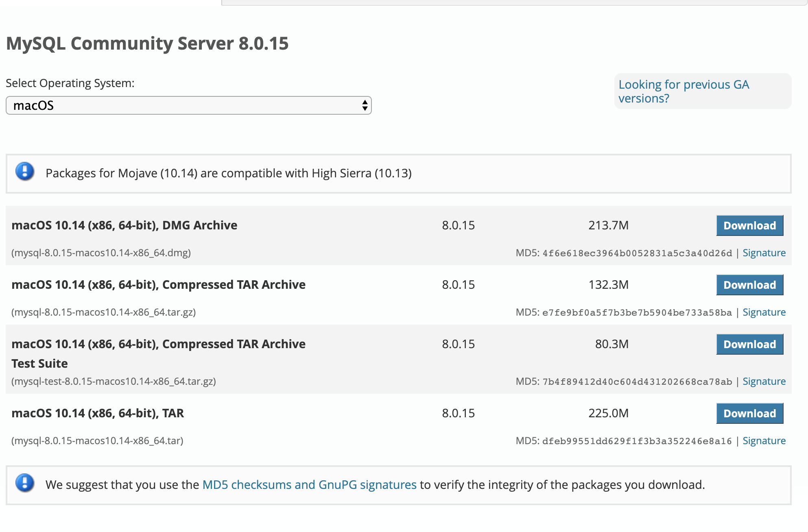The height and width of the screenshot is (532, 808).
Task: Click the info icon beside checksum suggestion
Action: [x=25, y=483]
